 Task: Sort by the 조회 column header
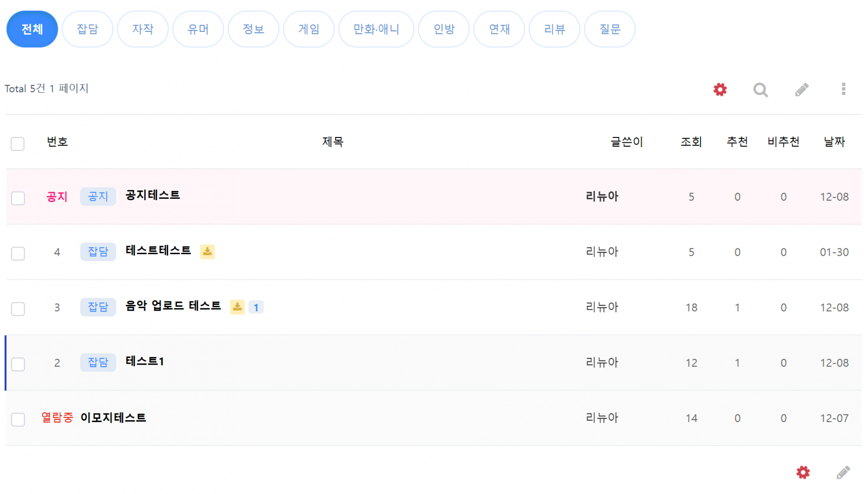[691, 142]
